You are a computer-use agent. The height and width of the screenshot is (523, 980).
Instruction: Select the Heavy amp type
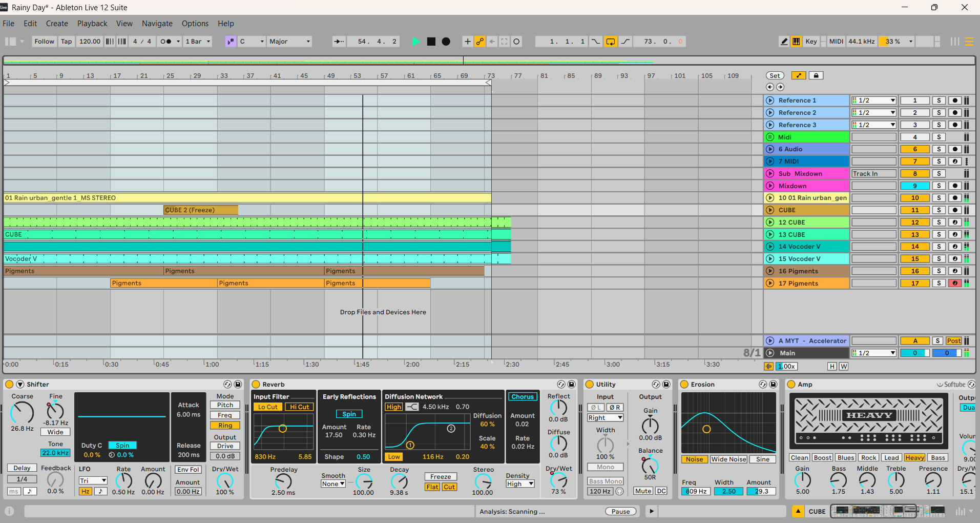[914, 458]
